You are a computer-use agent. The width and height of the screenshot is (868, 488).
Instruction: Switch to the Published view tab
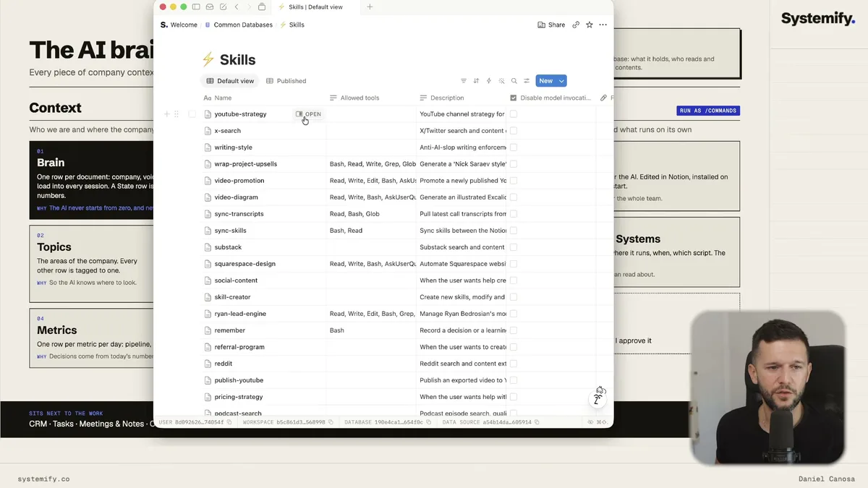click(x=286, y=81)
